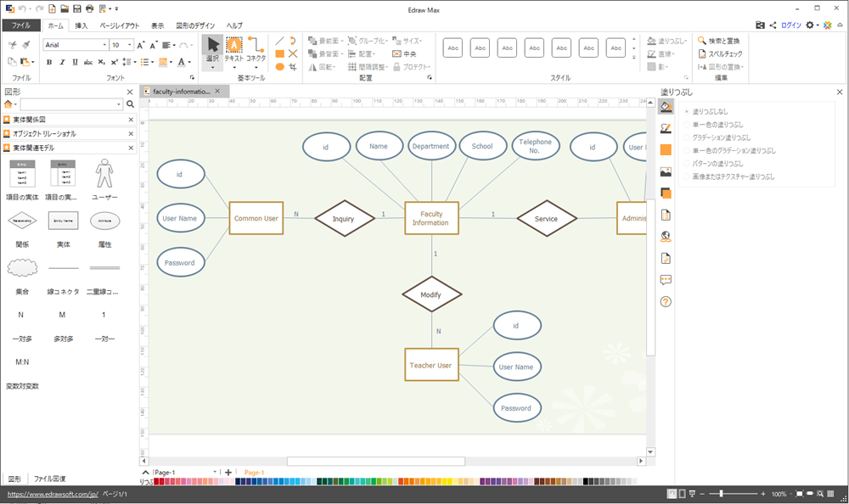
Task: Open the edrawsoft.com/jp link
Action: (53, 494)
